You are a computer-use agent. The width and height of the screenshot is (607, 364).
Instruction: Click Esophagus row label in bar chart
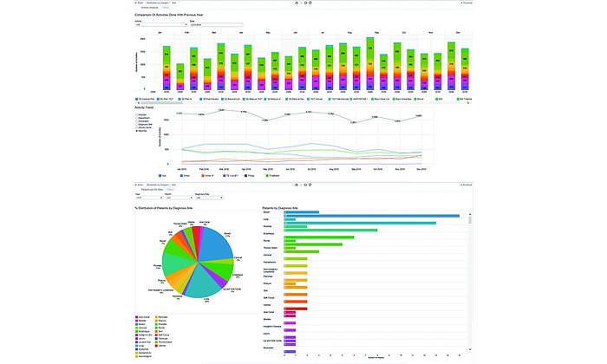coord(269,234)
